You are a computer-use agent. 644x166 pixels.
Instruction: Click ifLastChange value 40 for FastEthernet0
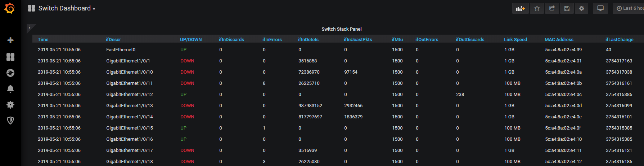(x=609, y=50)
